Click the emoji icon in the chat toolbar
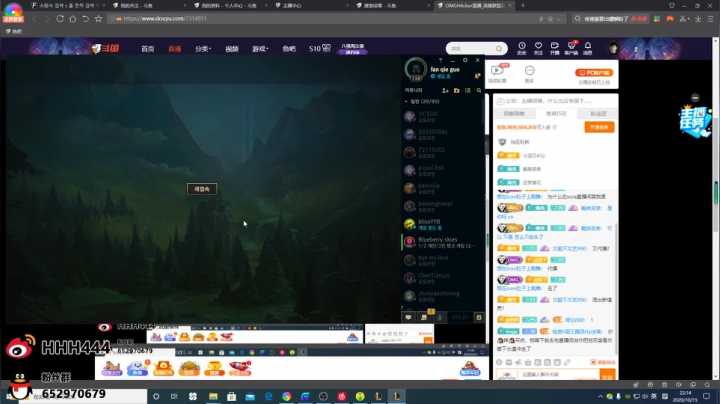Viewport: 720px width, 404px height. coord(499,362)
